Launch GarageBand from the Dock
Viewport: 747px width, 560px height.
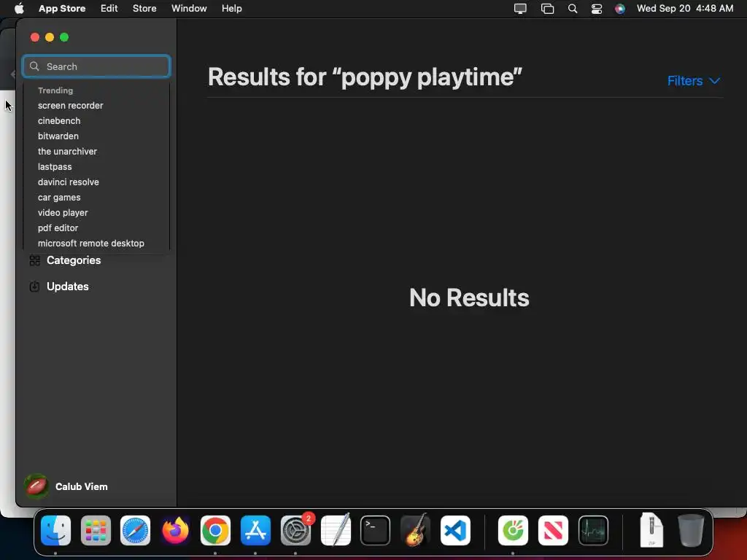coord(415,531)
